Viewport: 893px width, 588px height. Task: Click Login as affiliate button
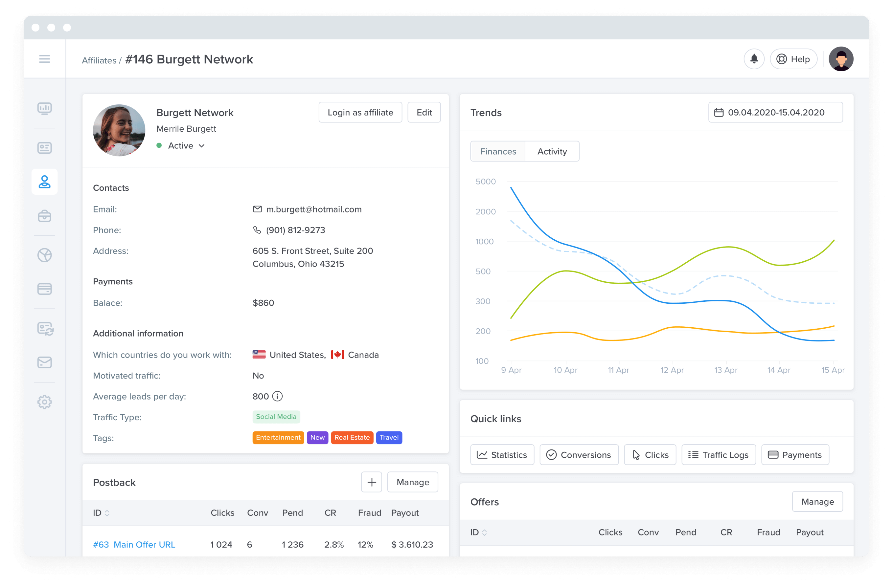pyautogui.click(x=360, y=113)
